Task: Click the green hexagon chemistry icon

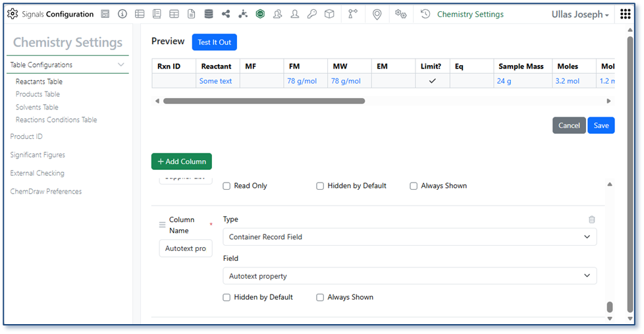Action: [x=260, y=14]
